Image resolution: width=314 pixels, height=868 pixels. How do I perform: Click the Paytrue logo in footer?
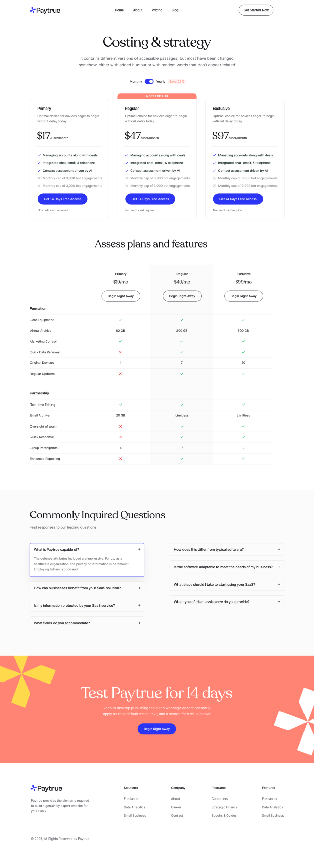pos(46,788)
